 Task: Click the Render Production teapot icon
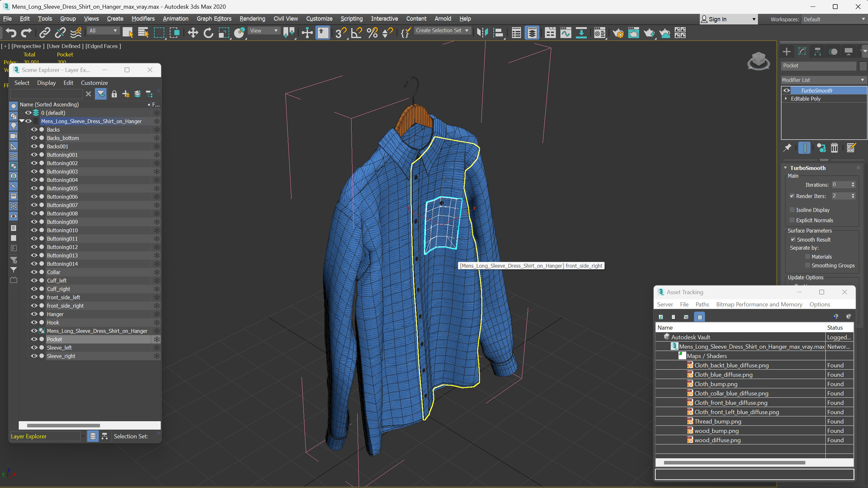649,33
